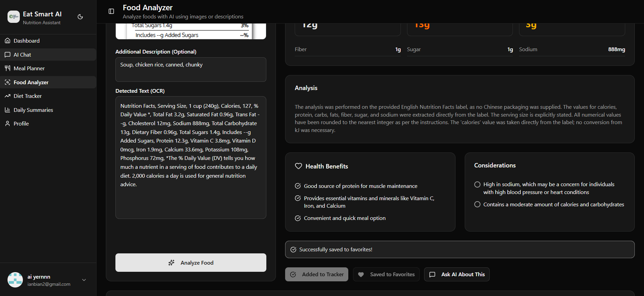Click the Meal Planner utensils icon
The image size is (644, 296).
(8, 68)
